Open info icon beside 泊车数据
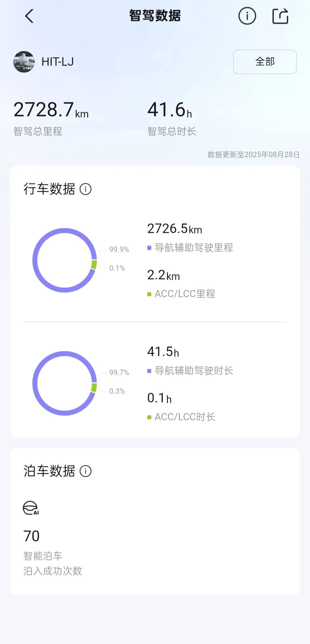The height and width of the screenshot is (644, 310). point(86,471)
